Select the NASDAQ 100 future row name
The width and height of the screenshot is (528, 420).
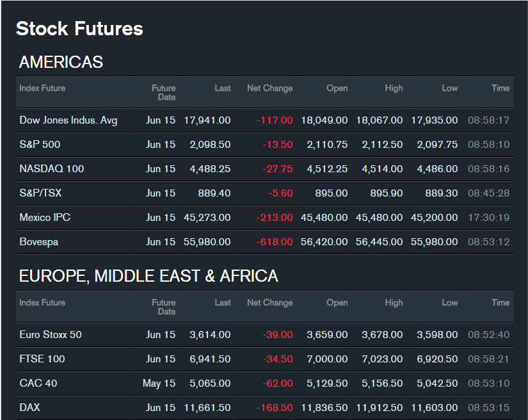coord(52,169)
